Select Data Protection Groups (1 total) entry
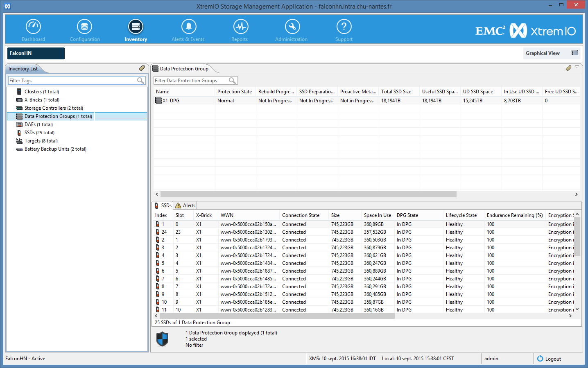Viewport: 588px width, 368px height. (58, 116)
